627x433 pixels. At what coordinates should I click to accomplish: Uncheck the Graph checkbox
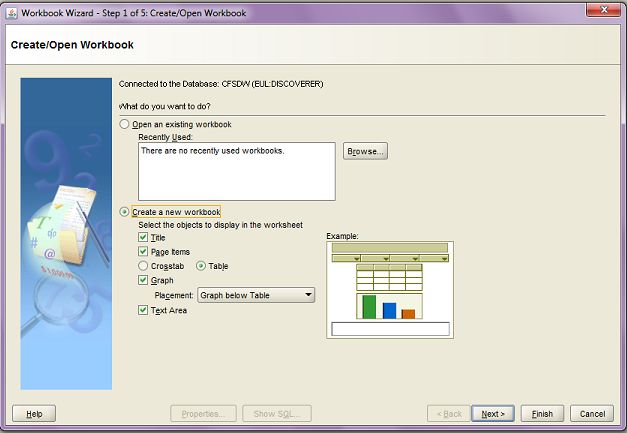(143, 280)
